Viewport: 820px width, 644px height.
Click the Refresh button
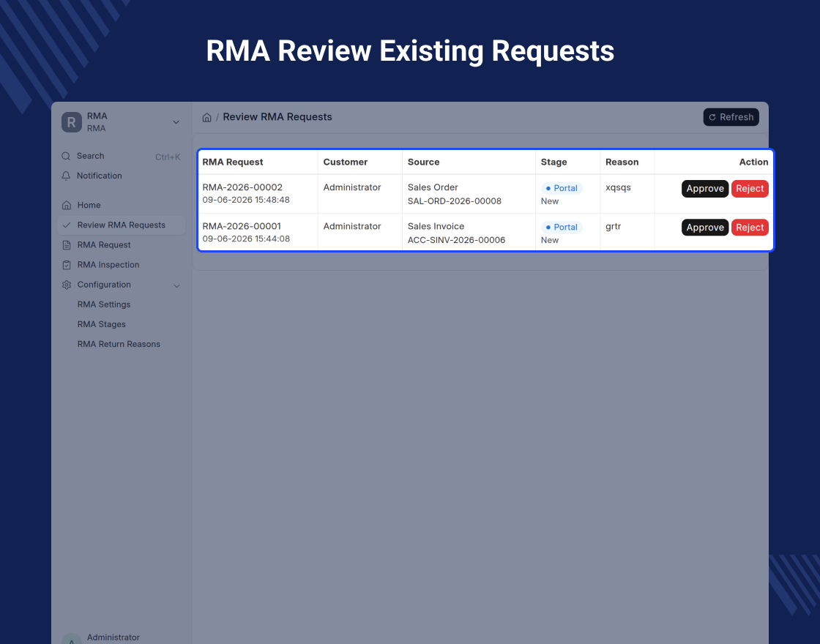(731, 118)
